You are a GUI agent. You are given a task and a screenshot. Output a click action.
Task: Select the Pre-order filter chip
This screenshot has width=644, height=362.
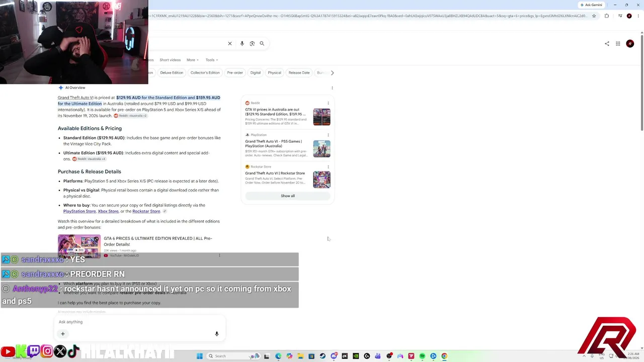pos(235,73)
